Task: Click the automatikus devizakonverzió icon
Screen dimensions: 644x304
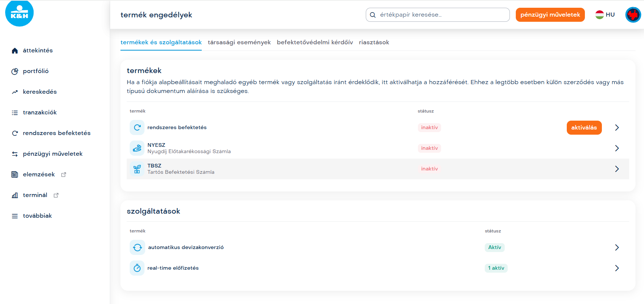Action: click(137, 248)
